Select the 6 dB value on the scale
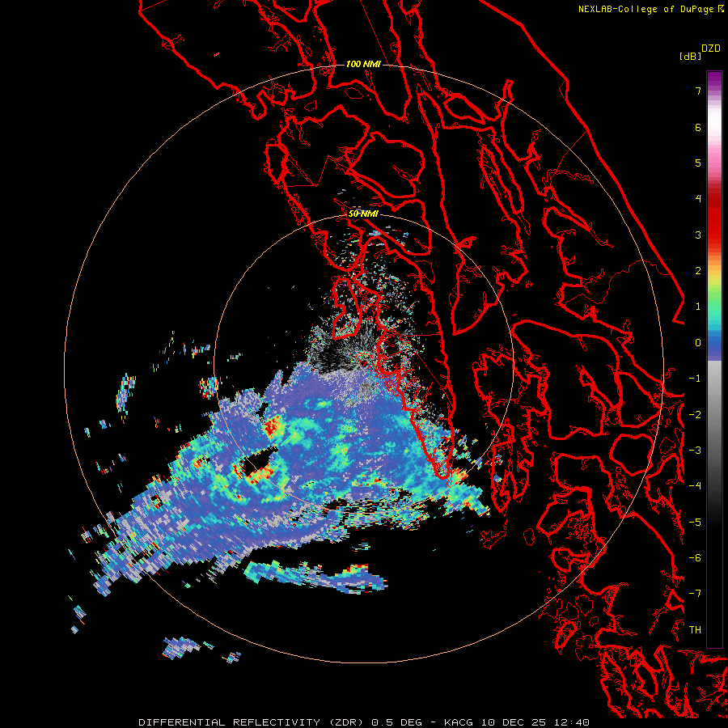The image size is (728, 728). tap(698, 127)
